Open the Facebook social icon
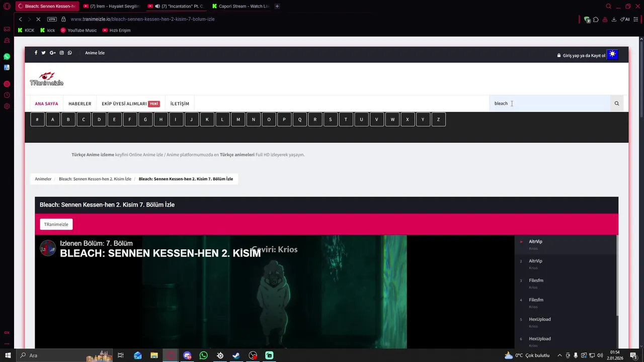644x362 pixels. coord(36,53)
